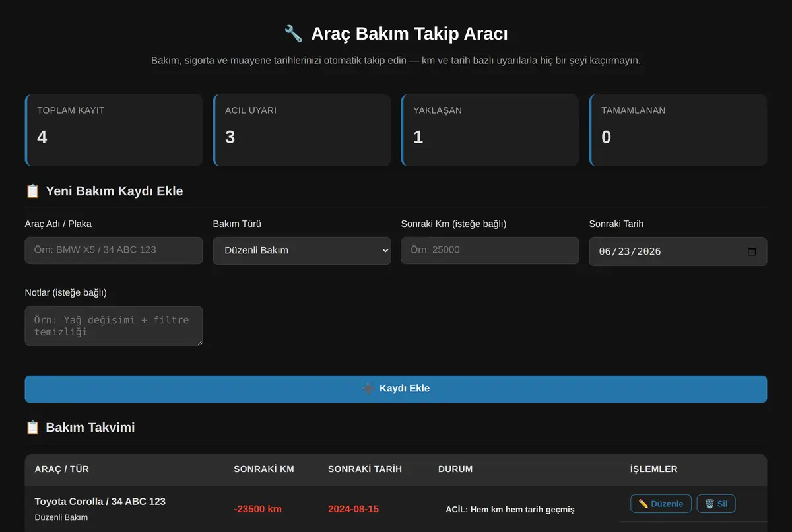Click the Toplam Kayıt stat card

point(114,130)
